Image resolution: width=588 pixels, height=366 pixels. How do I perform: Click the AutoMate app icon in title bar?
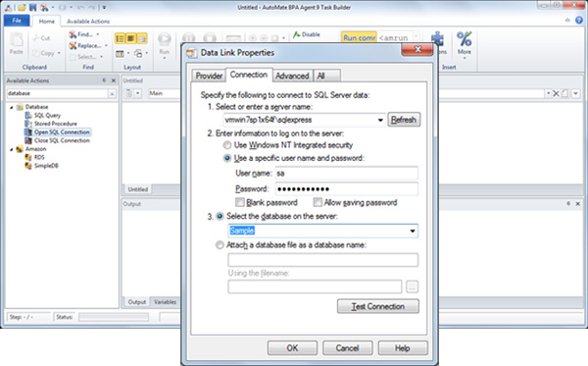pos(8,7)
